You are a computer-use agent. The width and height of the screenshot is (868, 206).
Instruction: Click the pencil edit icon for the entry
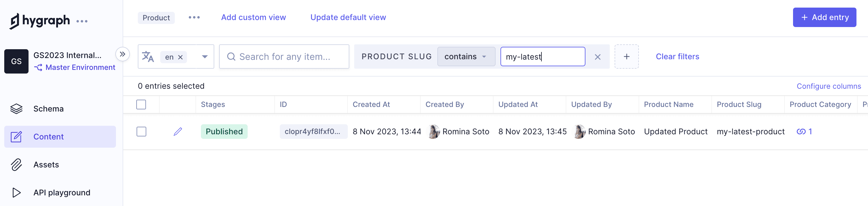tap(178, 132)
